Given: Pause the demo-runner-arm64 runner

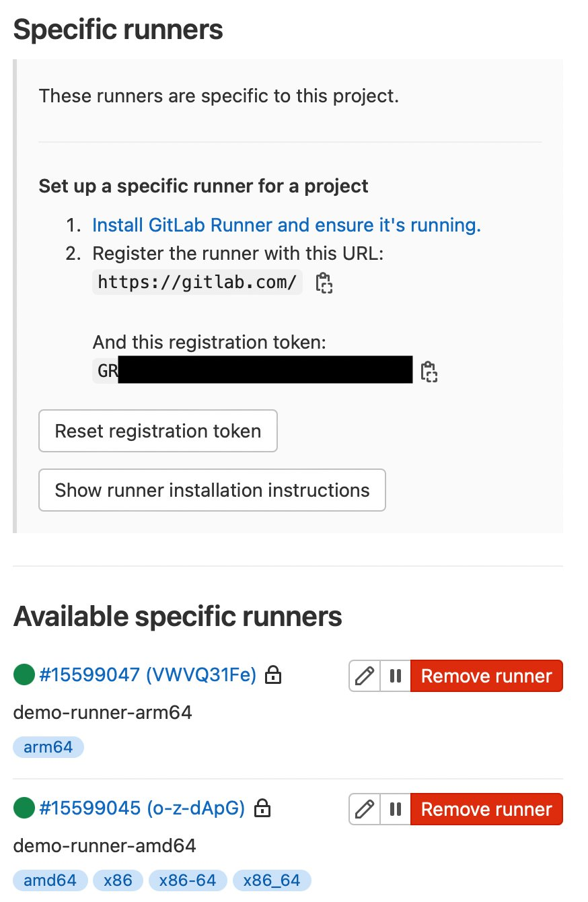Looking at the screenshot, I should click(x=396, y=676).
